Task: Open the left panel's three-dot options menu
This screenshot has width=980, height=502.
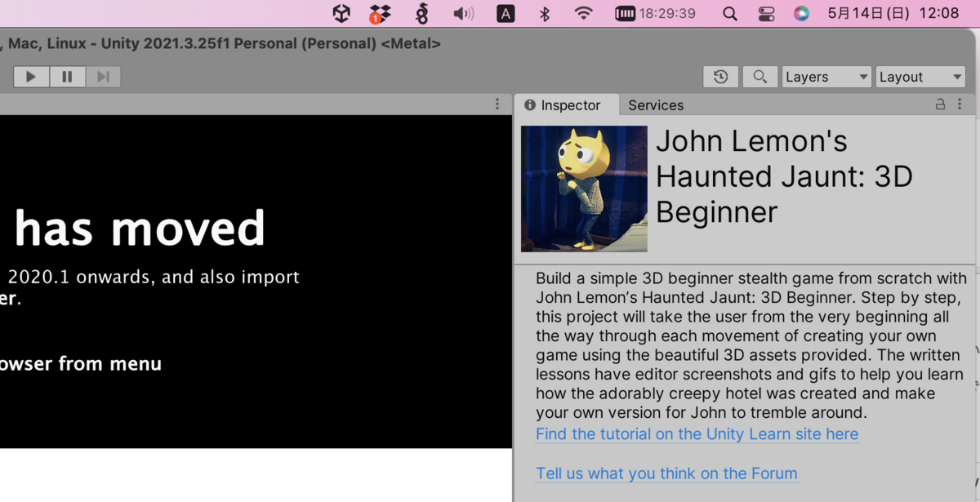Action: (x=497, y=104)
